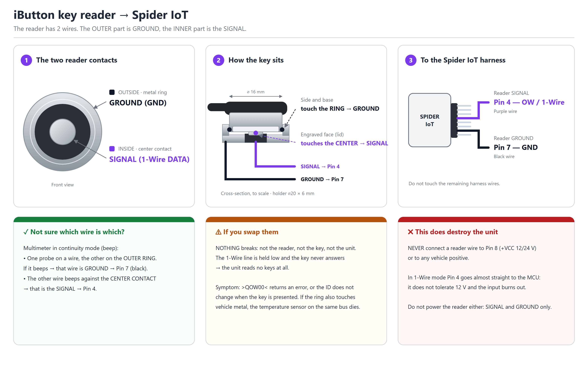This screenshot has width=588, height=369.
Task: Click heading "The two reader contacts"
Action: point(77,60)
